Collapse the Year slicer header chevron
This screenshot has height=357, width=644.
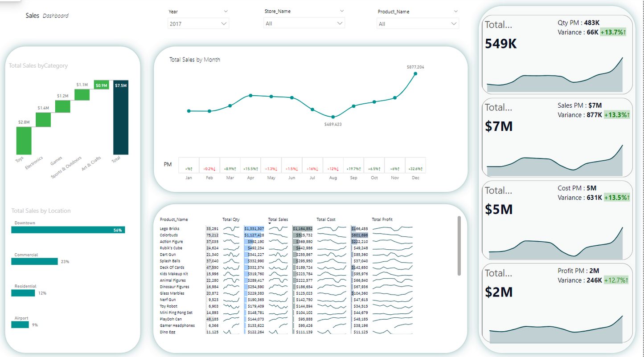tap(226, 11)
